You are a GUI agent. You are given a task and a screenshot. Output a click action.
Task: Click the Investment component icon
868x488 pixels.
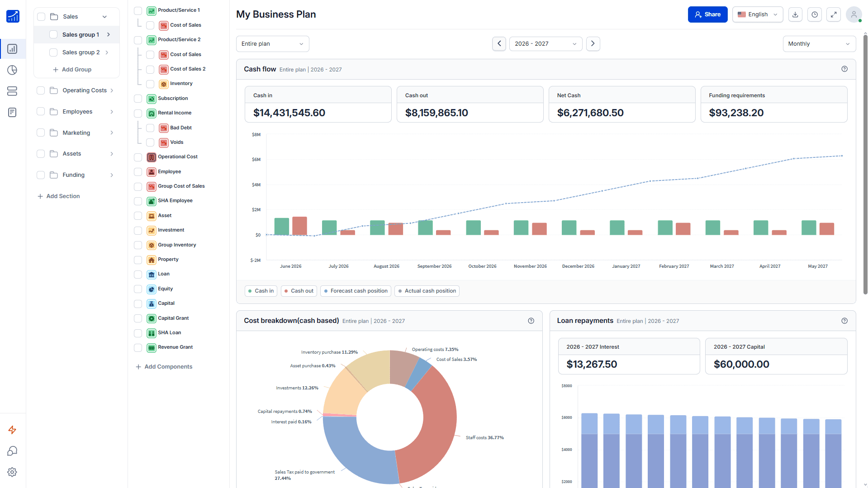coord(152,230)
